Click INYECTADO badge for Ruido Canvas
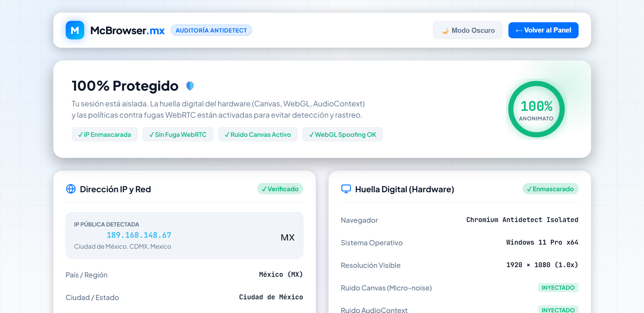 coord(558,288)
